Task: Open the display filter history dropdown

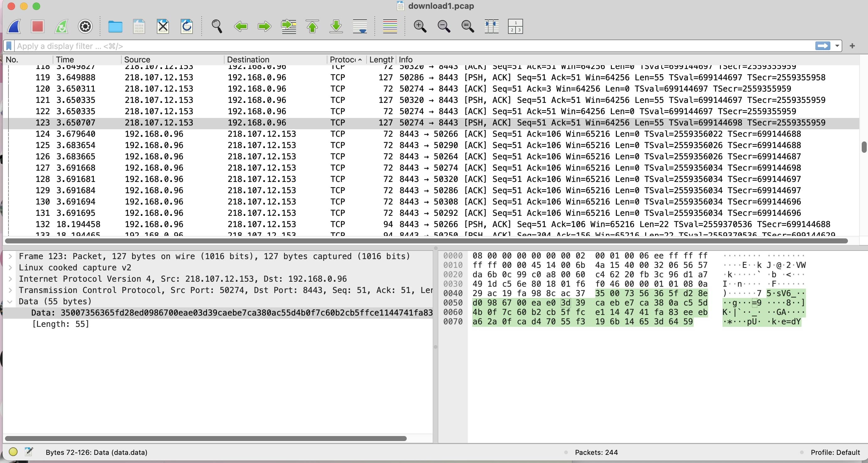Action: click(837, 46)
